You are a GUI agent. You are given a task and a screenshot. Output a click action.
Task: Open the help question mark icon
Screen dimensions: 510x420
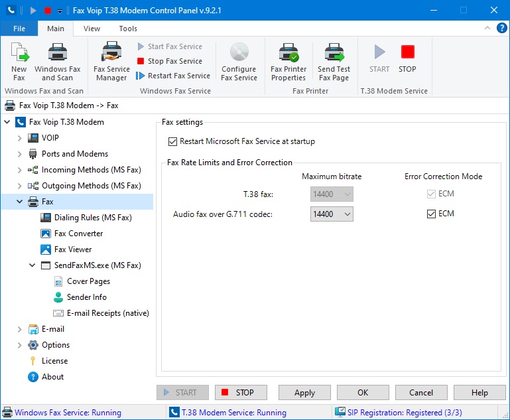click(501, 28)
